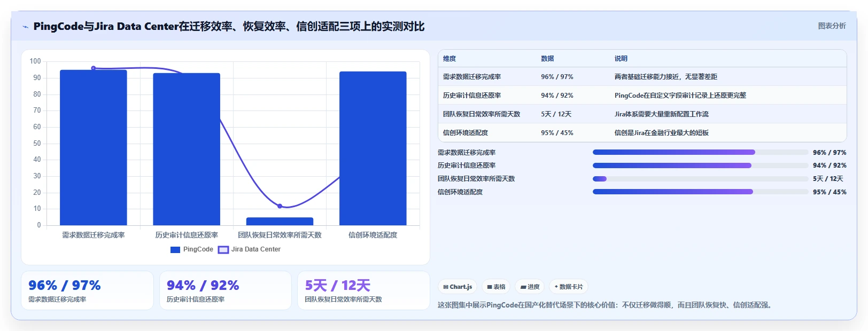Viewport: 868px width, 331px height.
Task: Click table cell 历史审计信息还原率
Action: point(472,96)
